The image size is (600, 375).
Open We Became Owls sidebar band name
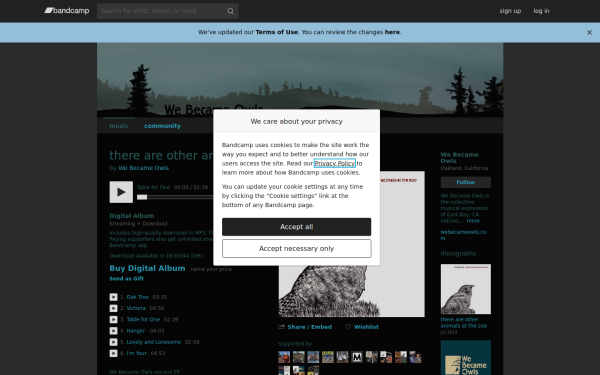tap(460, 158)
